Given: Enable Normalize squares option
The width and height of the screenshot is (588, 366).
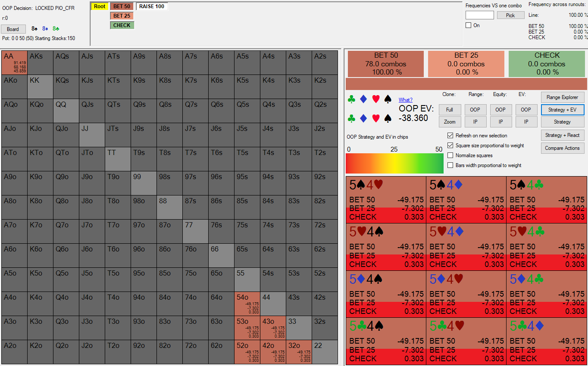Looking at the screenshot, I should 450,155.
